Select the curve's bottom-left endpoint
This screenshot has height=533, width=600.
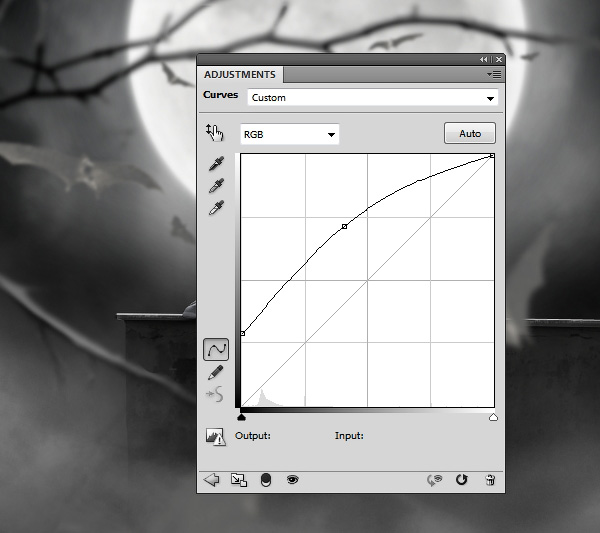(243, 334)
